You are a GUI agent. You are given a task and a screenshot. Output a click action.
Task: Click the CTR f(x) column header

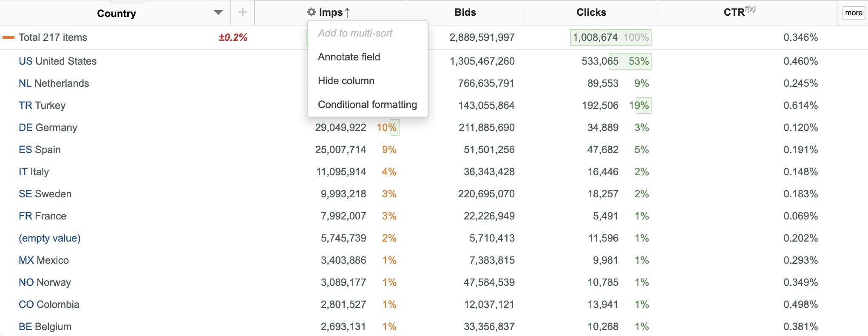[x=740, y=11]
